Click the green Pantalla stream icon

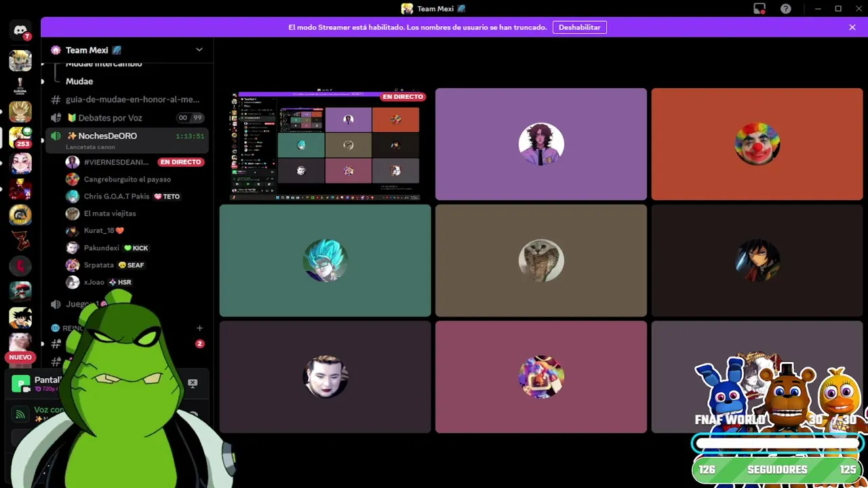21,384
